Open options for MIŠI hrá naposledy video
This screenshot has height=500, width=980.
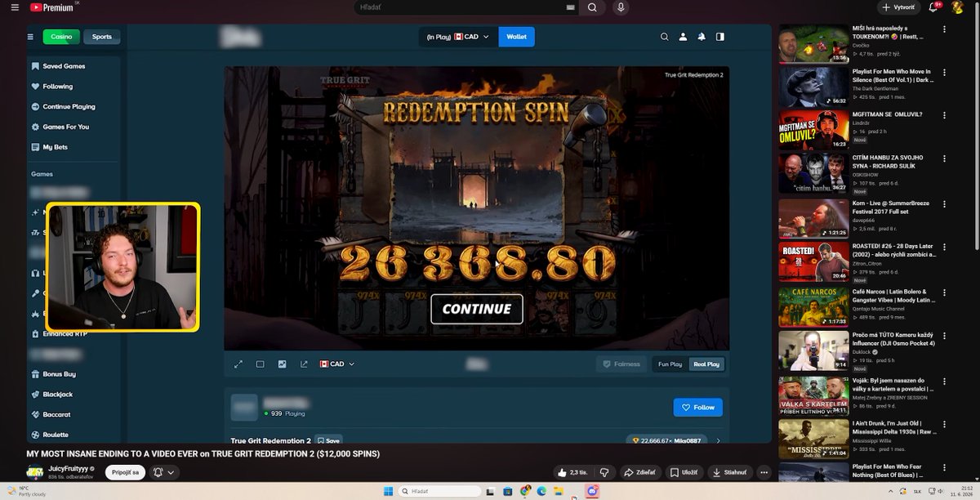(x=945, y=29)
